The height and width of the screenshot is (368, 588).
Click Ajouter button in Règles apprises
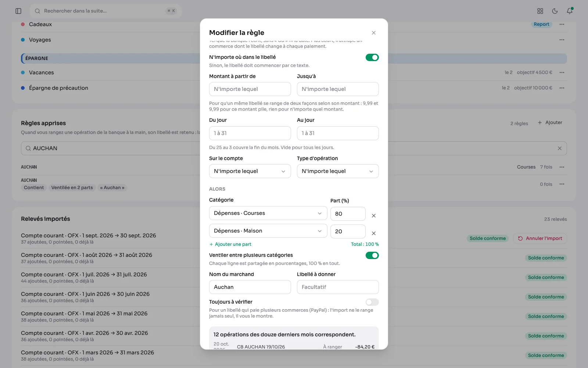point(550,123)
